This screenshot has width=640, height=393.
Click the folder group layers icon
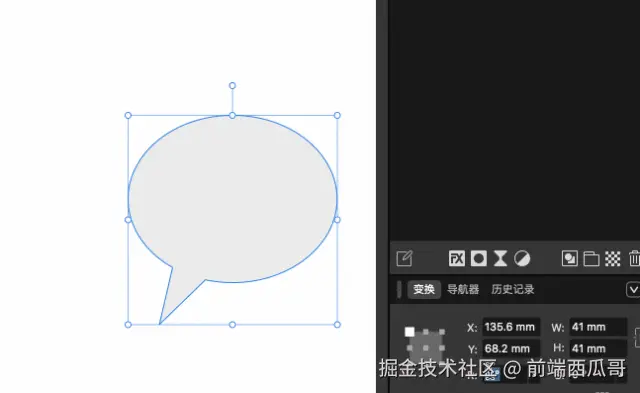[591, 259]
